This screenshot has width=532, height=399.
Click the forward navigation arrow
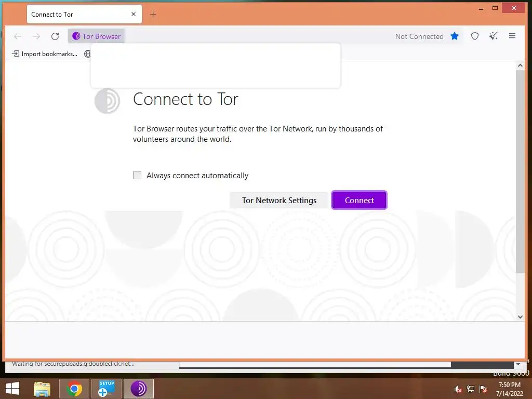(x=36, y=36)
